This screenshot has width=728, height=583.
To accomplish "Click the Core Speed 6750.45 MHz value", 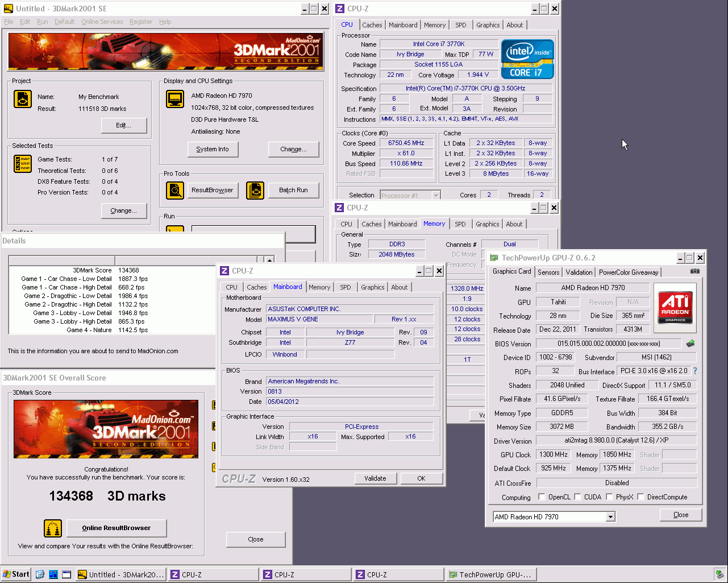I will pos(406,143).
